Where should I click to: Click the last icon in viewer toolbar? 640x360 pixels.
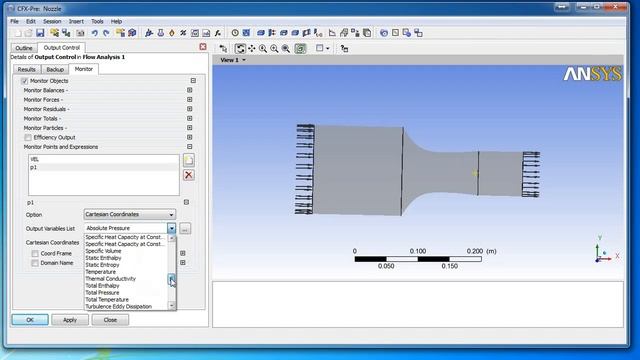point(344,49)
